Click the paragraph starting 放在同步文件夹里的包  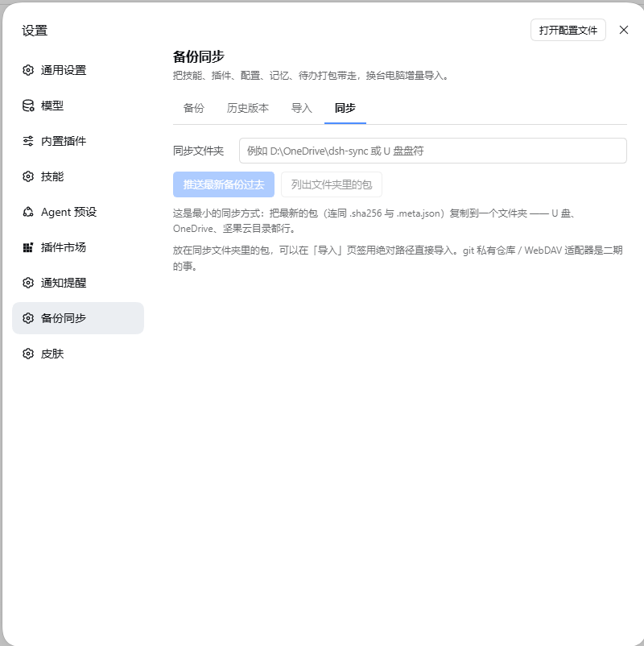point(398,258)
